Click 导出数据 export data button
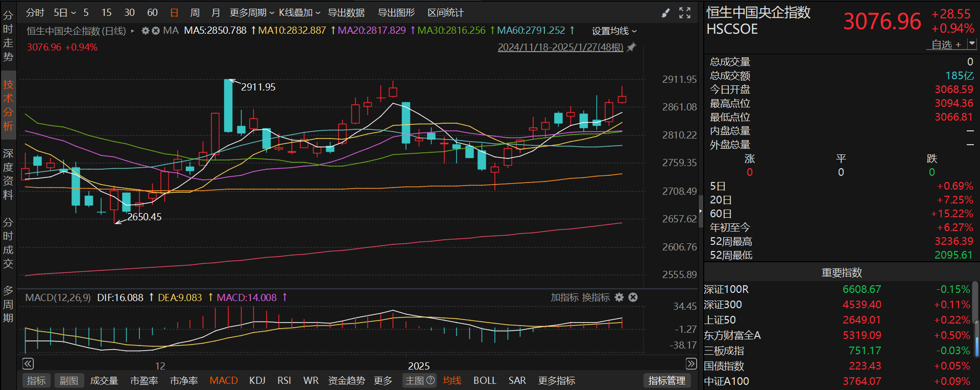 (346, 13)
